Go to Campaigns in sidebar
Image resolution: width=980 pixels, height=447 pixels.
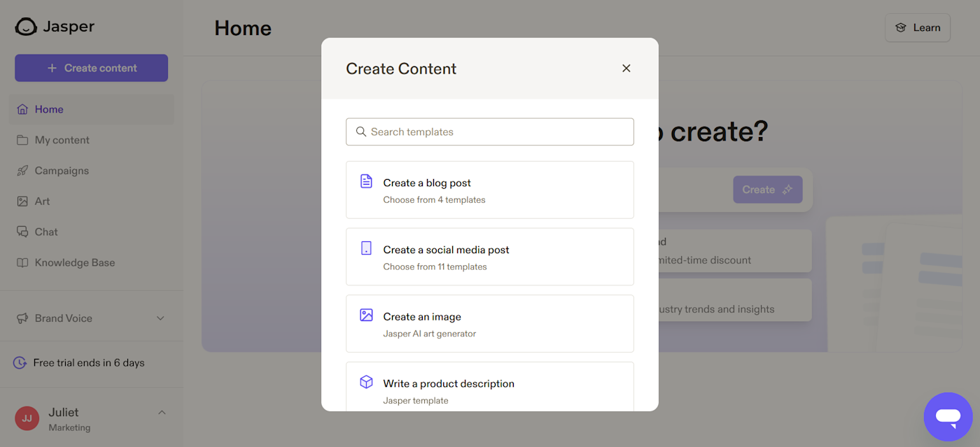pyautogui.click(x=91, y=171)
